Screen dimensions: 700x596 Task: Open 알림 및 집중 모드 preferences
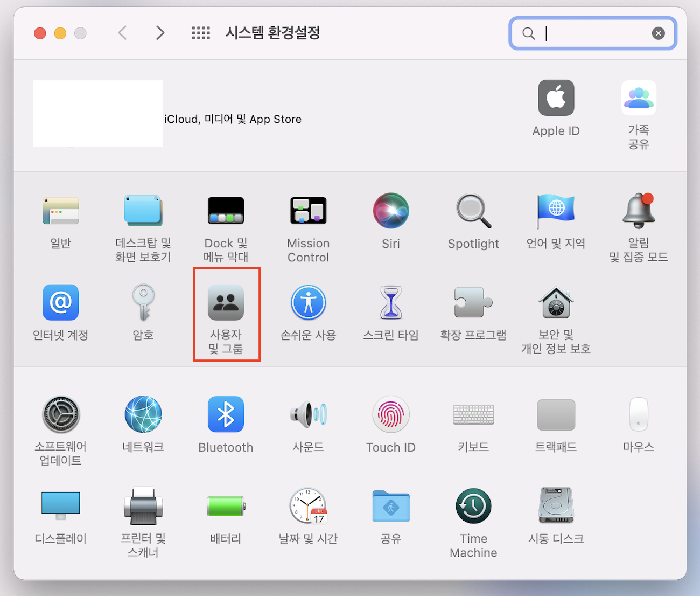(x=639, y=211)
